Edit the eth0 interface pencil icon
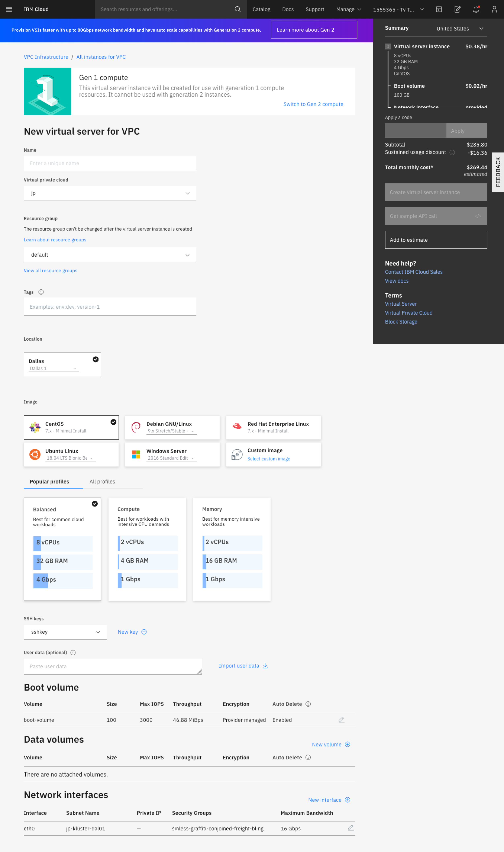 tap(351, 828)
